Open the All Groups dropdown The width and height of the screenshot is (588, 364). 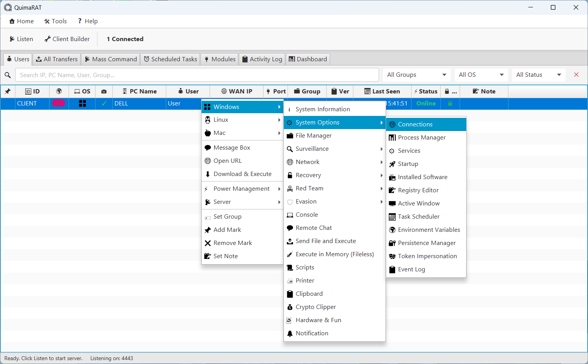(417, 74)
